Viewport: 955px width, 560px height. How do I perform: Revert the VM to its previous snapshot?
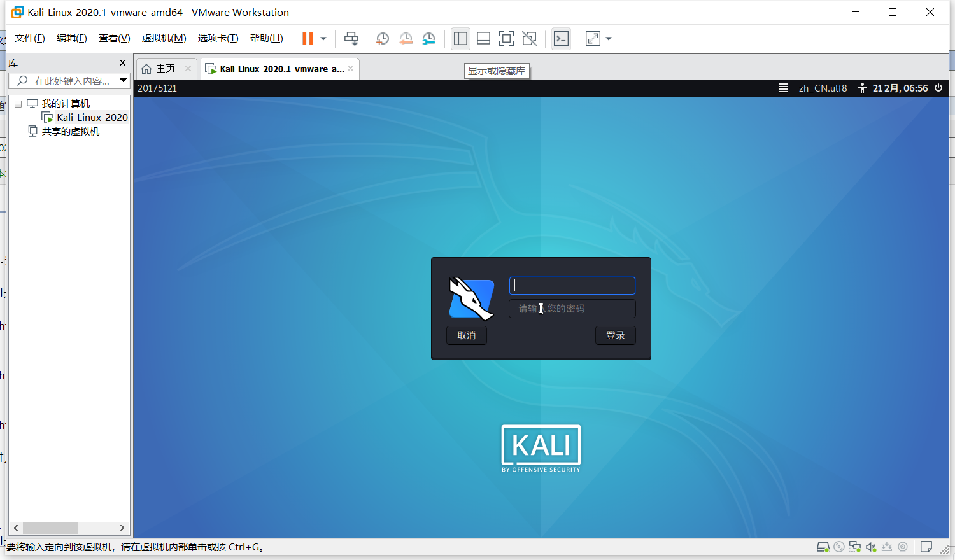406,39
